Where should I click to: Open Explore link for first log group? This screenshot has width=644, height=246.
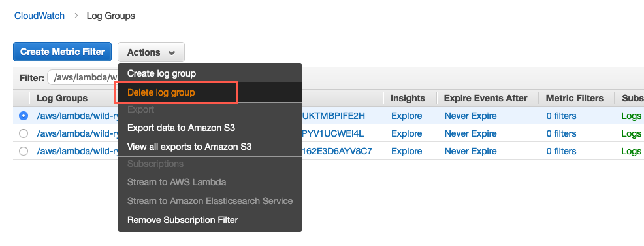point(407,116)
